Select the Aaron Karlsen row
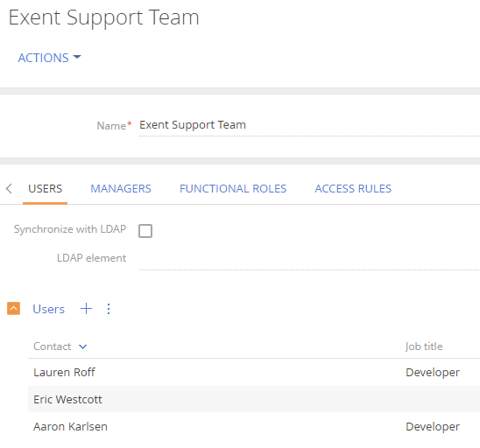Screen dimensions: 480x448 254,426
